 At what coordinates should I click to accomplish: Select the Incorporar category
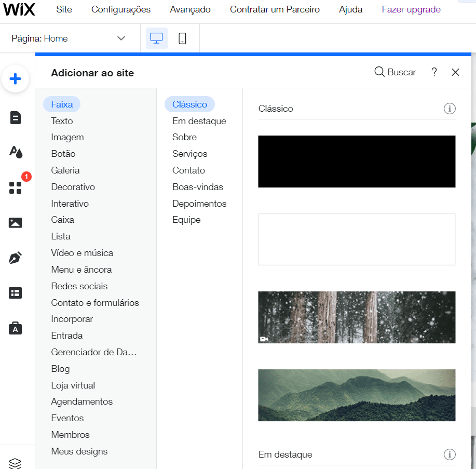(x=72, y=319)
